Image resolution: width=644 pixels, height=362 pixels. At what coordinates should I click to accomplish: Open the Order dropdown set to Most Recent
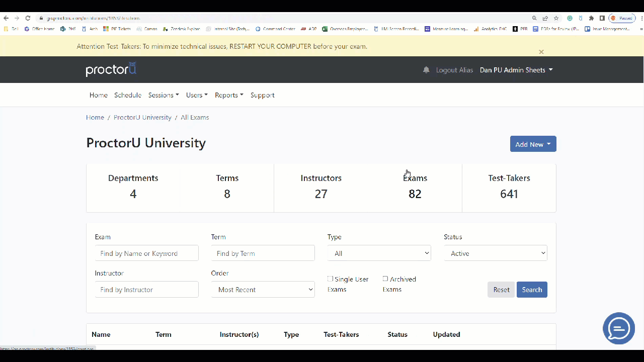point(263,289)
